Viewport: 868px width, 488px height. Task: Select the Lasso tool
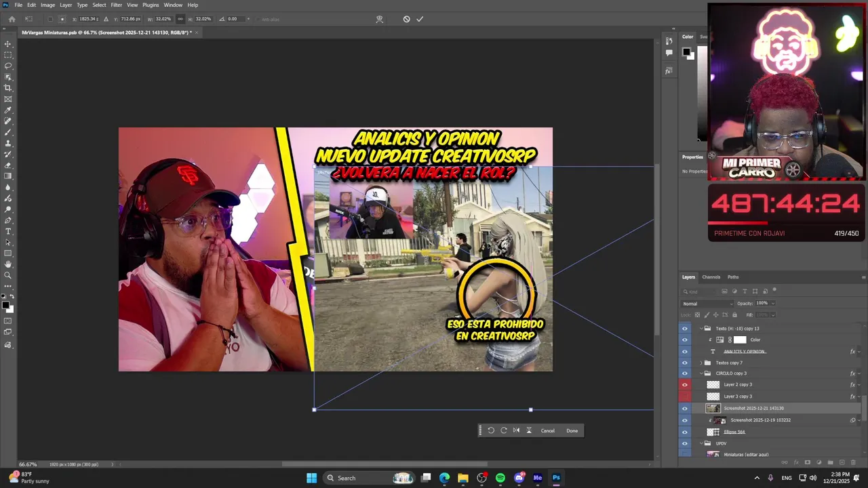click(x=8, y=66)
